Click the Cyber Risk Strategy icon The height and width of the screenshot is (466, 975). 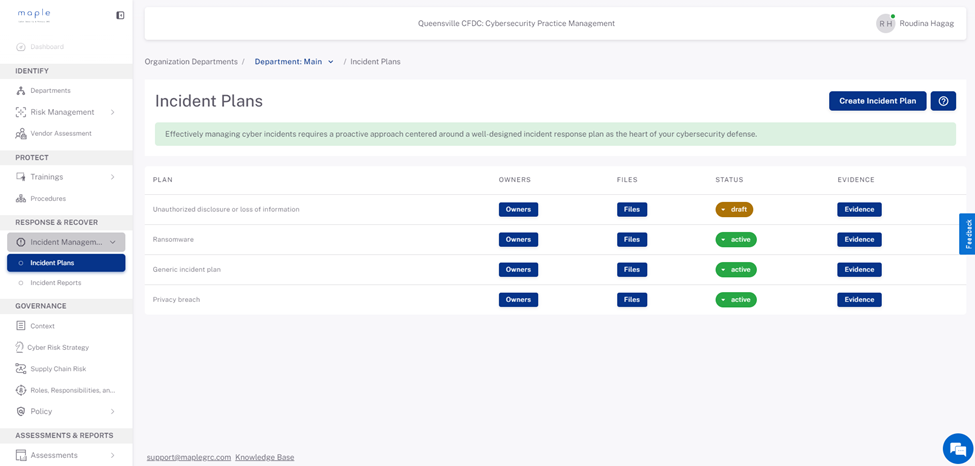tap(20, 347)
